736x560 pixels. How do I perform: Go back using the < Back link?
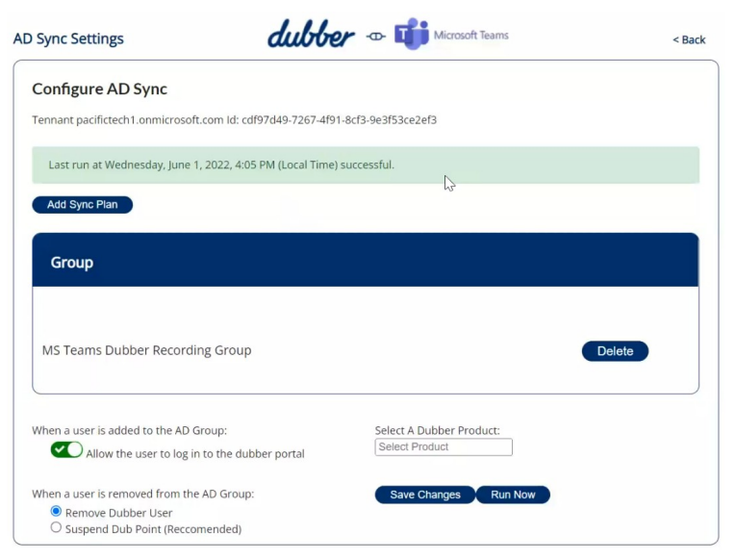689,39
